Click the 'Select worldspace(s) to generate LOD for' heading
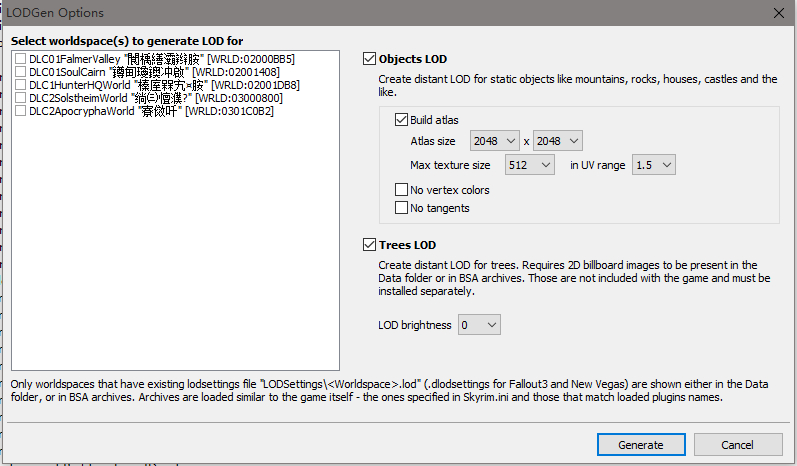Viewport: 797px width, 466px height. click(127, 41)
